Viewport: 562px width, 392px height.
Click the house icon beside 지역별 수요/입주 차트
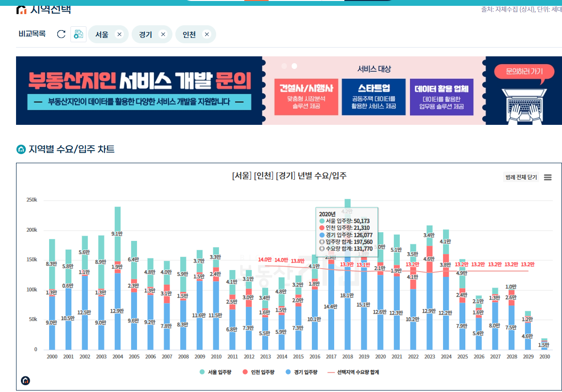pos(21,149)
